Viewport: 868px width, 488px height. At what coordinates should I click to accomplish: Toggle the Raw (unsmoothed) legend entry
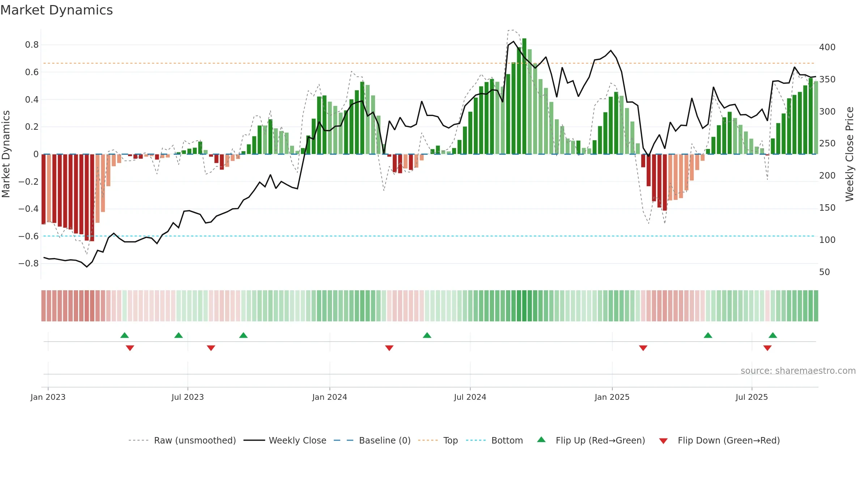[x=182, y=440]
